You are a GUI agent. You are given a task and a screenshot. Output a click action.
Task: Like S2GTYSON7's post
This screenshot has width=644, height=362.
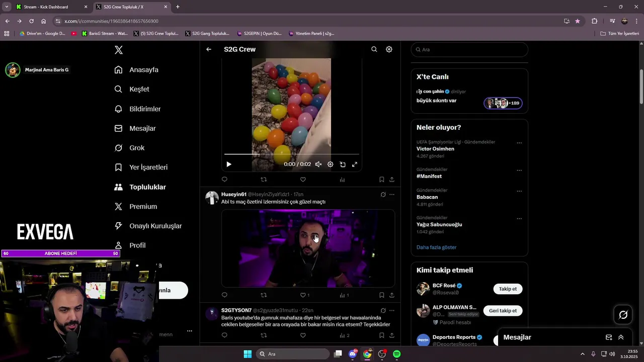[x=303, y=335]
